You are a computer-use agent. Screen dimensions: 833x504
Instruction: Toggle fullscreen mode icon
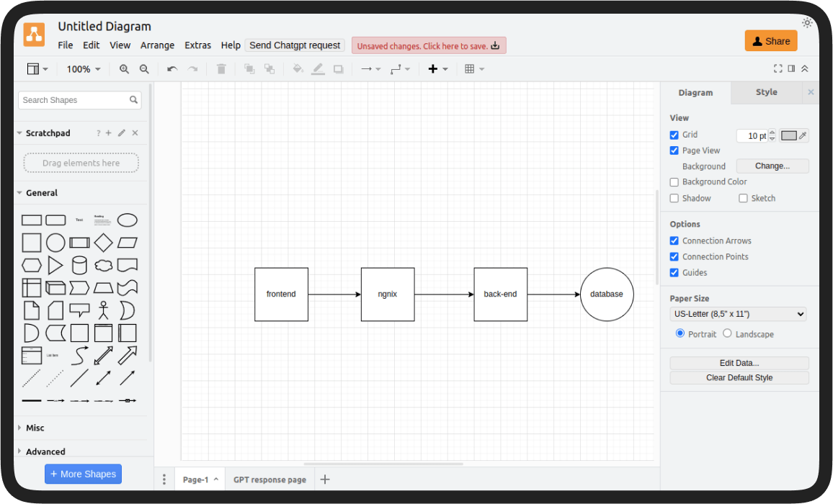[778, 68]
